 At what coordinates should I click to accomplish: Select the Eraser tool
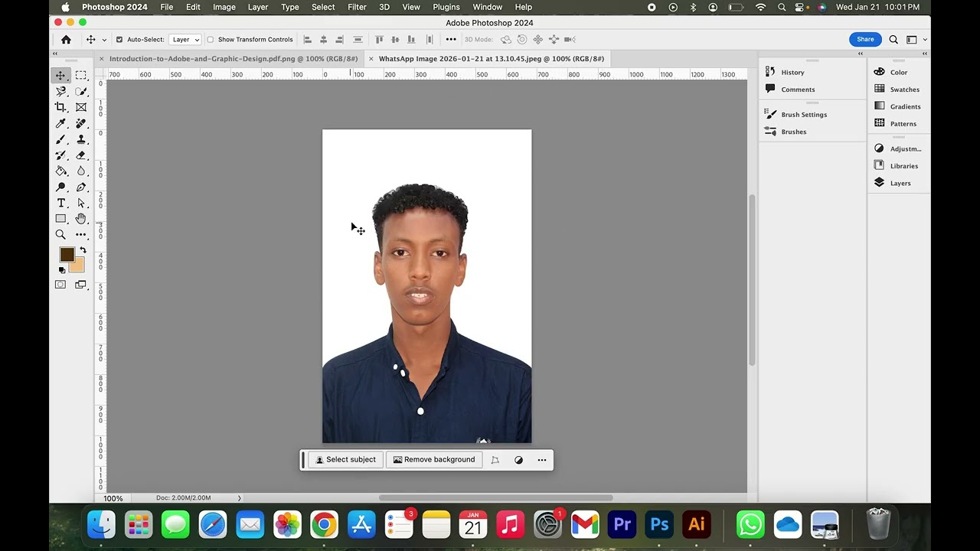click(80, 155)
